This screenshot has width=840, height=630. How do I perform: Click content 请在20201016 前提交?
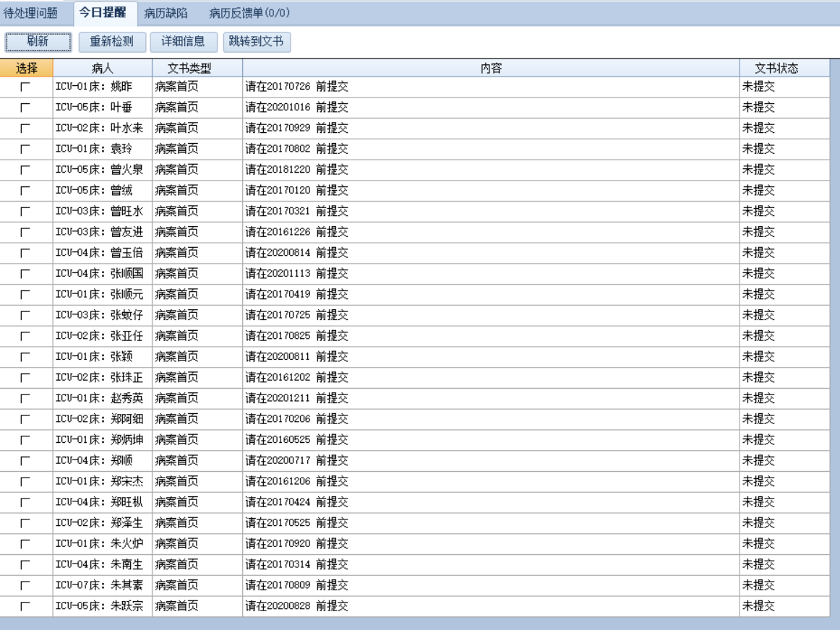pyautogui.click(x=297, y=108)
